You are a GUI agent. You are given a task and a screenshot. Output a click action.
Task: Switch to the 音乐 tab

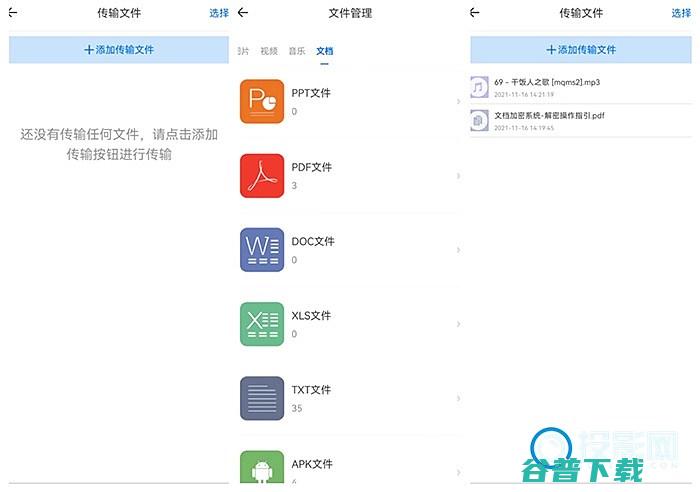297,51
